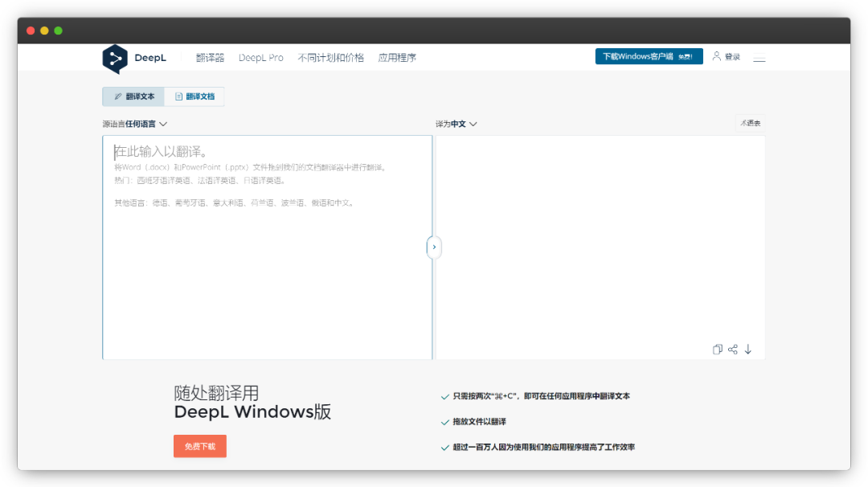Click 下载Windows客户端 button
Viewport: 868px width, 487px height.
(649, 56)
